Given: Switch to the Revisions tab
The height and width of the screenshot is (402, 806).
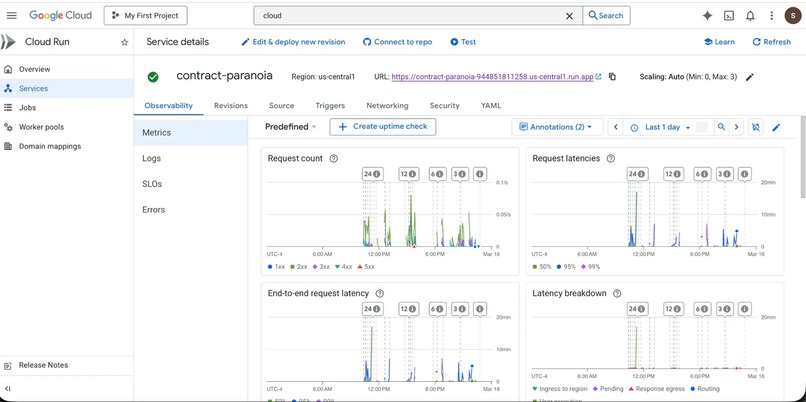Looking at the screenshot, I should click(x=231, y=105).
